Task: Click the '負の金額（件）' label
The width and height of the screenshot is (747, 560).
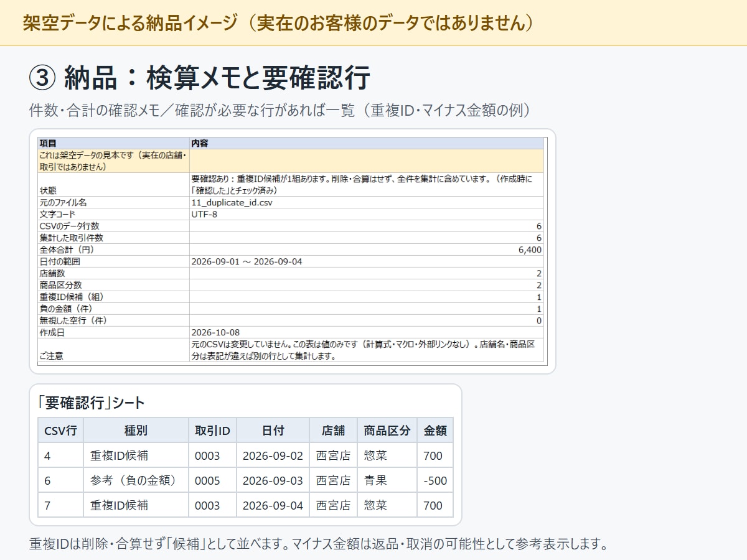Action: point(67,309)
